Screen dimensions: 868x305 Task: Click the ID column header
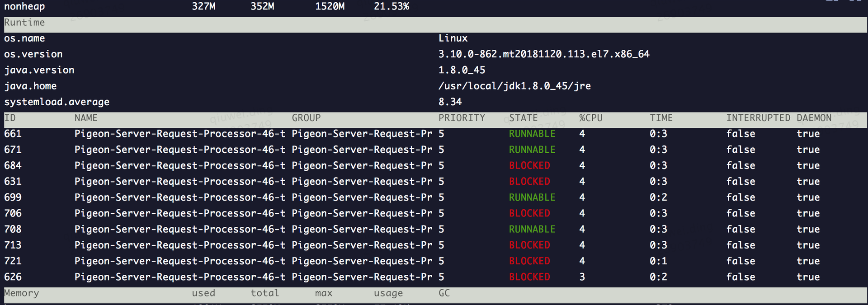click(x=10, y=118)
